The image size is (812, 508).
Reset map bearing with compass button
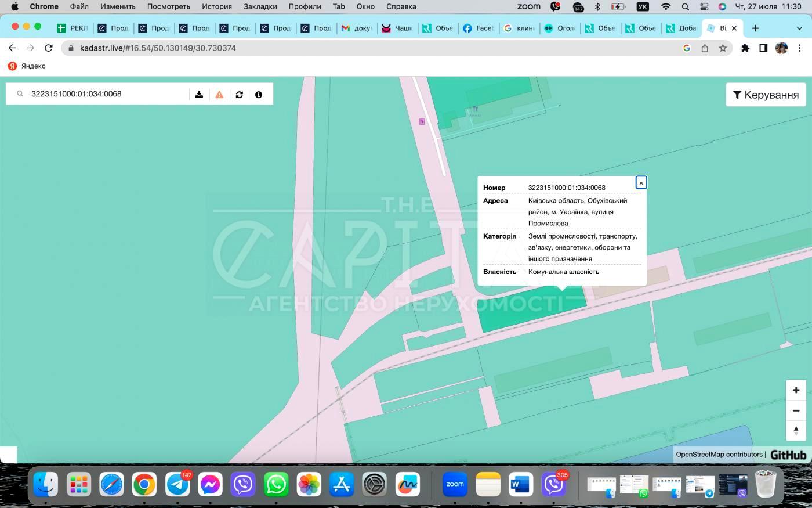click(796, 431)
